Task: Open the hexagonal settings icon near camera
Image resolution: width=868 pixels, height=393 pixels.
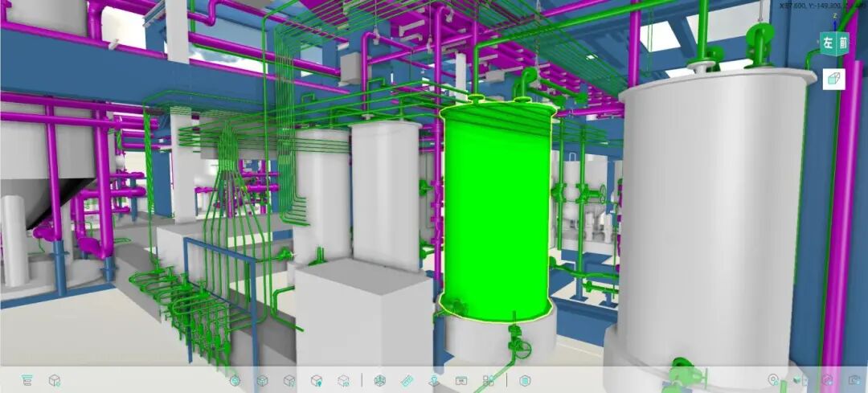Action: [x=827, y=380]
